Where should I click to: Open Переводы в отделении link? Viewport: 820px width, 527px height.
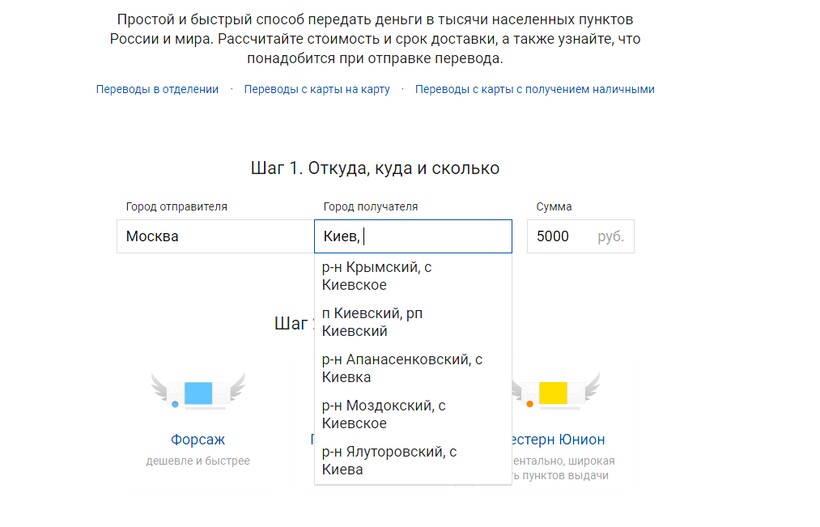tap(157, 89)
